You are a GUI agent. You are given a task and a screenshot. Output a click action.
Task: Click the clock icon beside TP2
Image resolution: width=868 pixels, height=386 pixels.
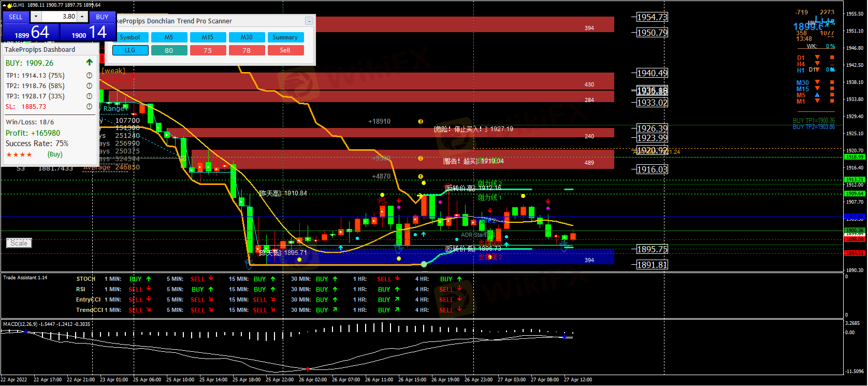click(89, 86)
